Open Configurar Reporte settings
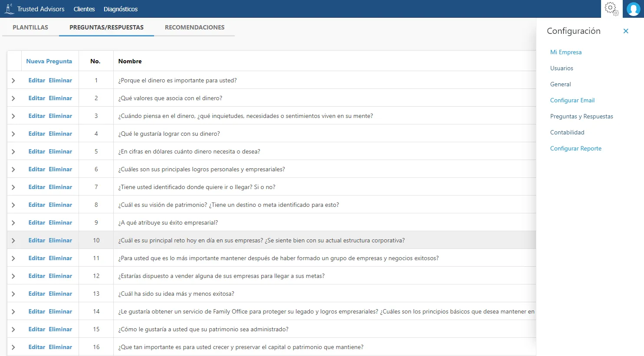The image size is (644, 356). pos(576,148)
